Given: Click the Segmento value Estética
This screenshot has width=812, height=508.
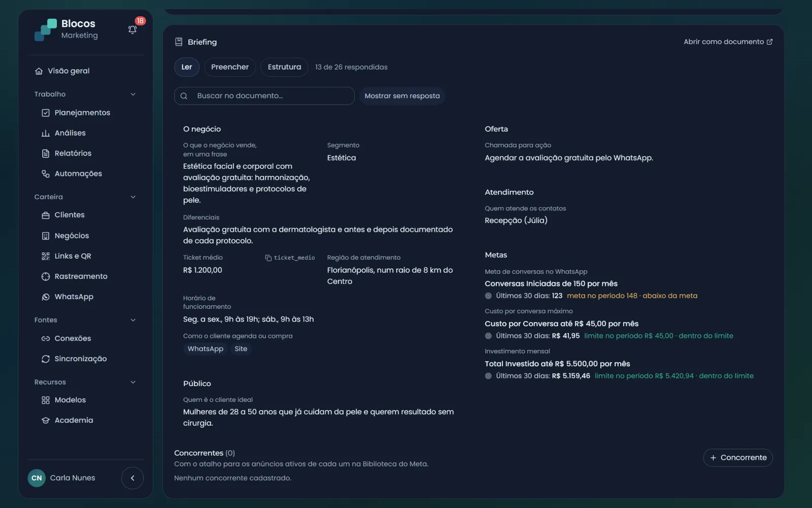Looking at the screenshot, I should pyautogui.click(x=342, y=158).
